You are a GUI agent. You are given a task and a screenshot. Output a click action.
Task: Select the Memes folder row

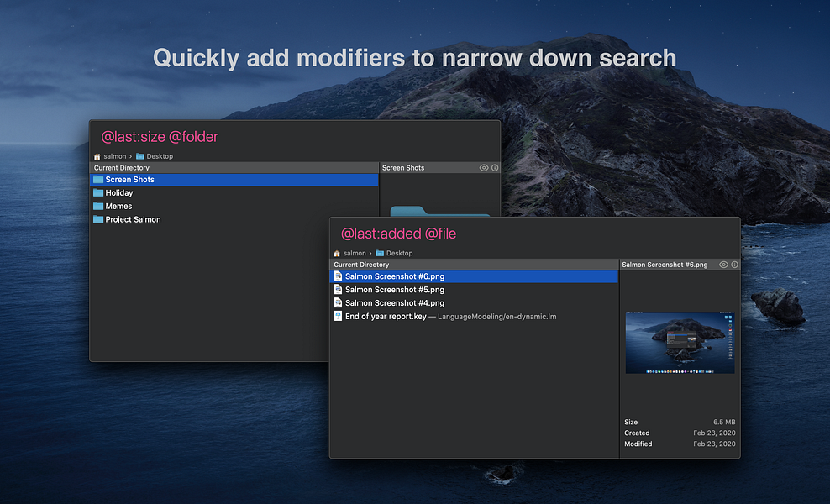[234, 206]
